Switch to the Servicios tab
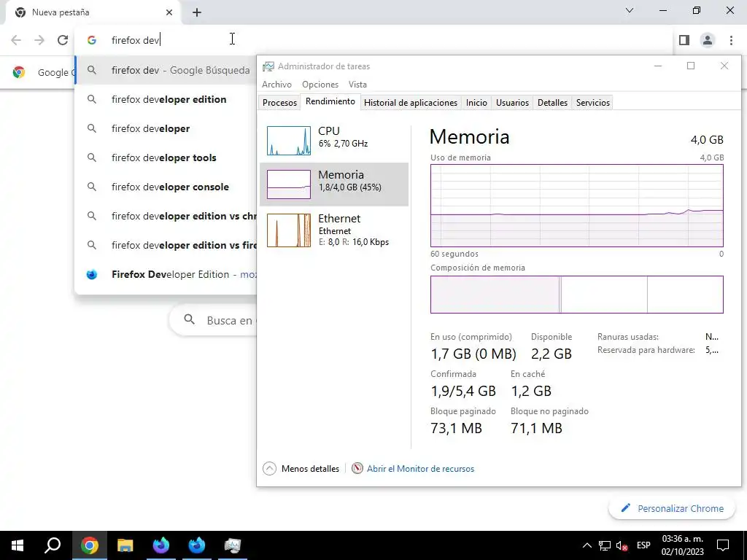 click(x=592, y=102)
